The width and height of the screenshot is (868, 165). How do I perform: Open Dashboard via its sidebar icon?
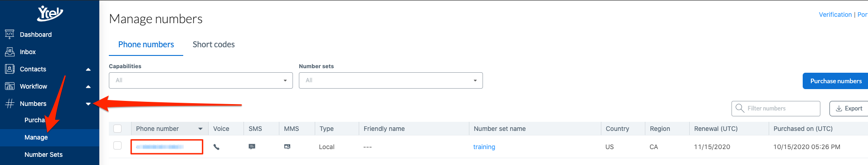coord(10,34)
